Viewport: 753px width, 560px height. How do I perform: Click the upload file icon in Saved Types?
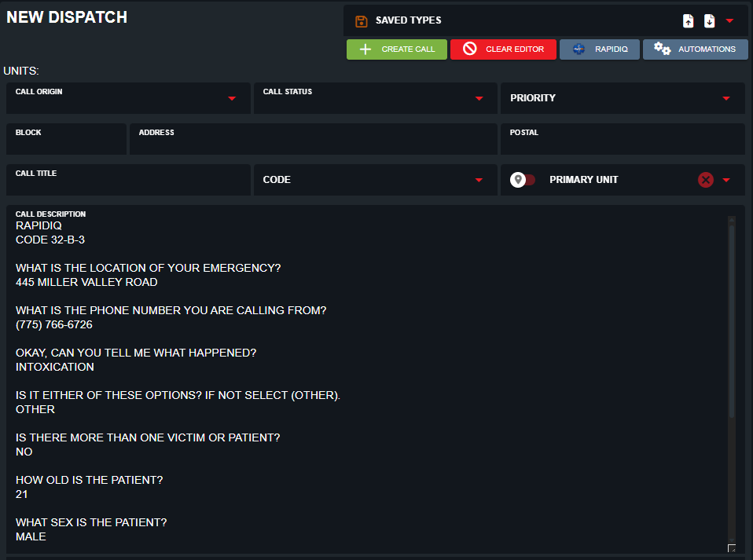[689, 21]
